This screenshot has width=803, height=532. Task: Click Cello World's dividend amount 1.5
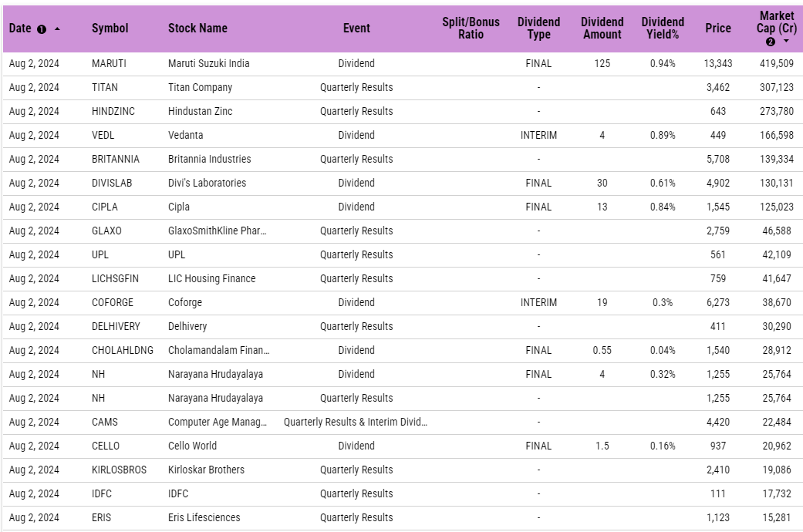(602, 446)
